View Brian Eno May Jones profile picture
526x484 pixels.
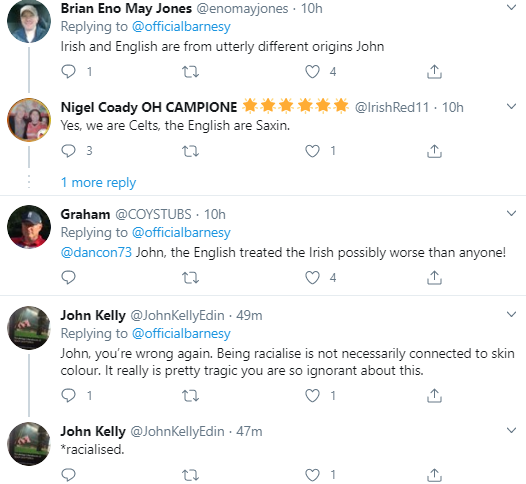coord(29,21)
